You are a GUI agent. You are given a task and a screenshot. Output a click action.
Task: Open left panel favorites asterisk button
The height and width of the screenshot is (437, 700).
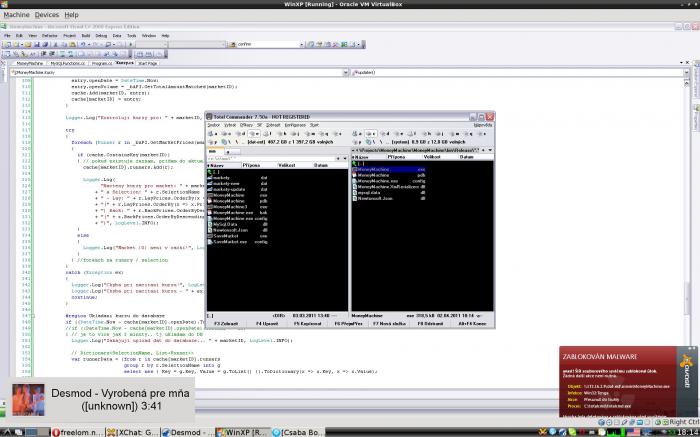[x=338, y=158]
